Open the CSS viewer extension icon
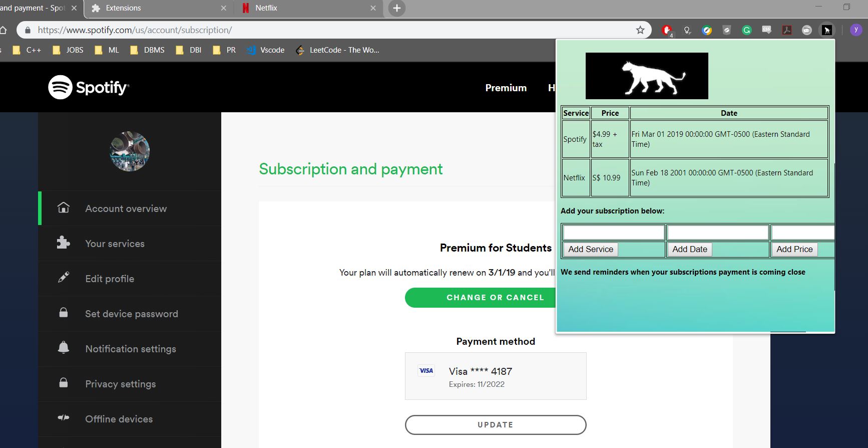 [767, 30]
